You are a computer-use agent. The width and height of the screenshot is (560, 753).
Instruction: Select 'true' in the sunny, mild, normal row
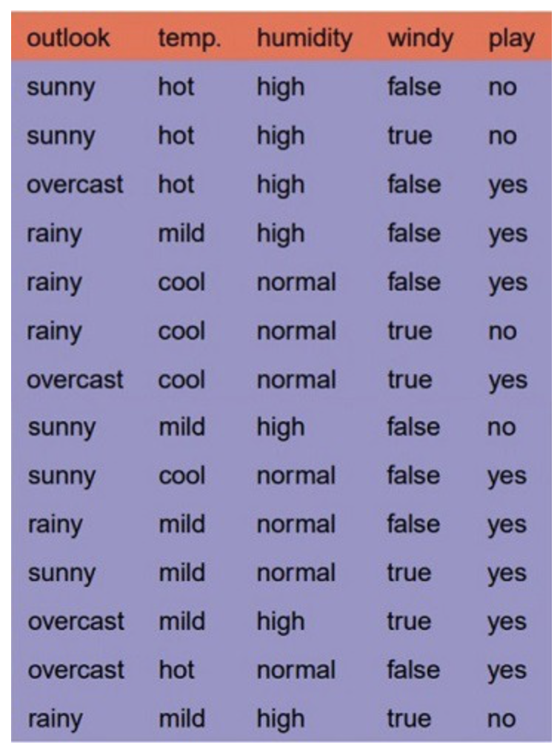coord(409,573)
